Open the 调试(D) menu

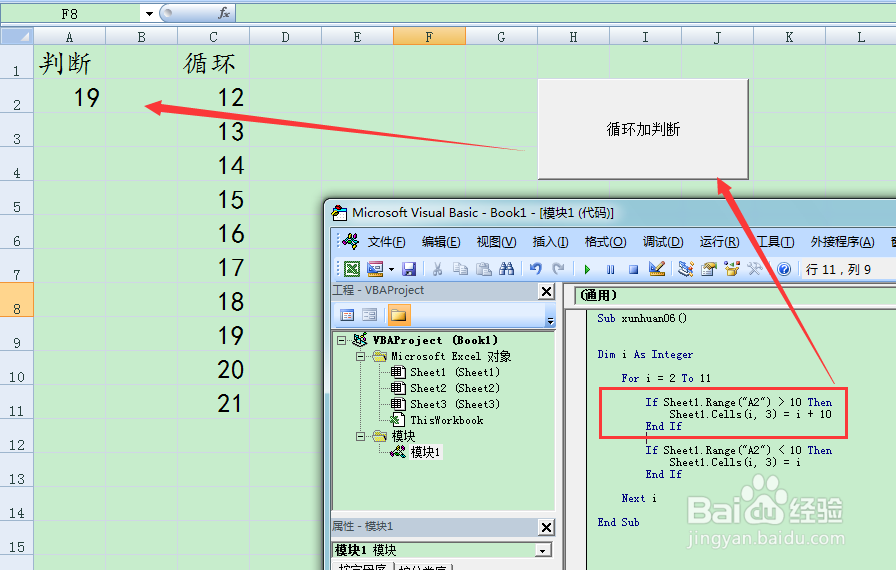[663, 242]
